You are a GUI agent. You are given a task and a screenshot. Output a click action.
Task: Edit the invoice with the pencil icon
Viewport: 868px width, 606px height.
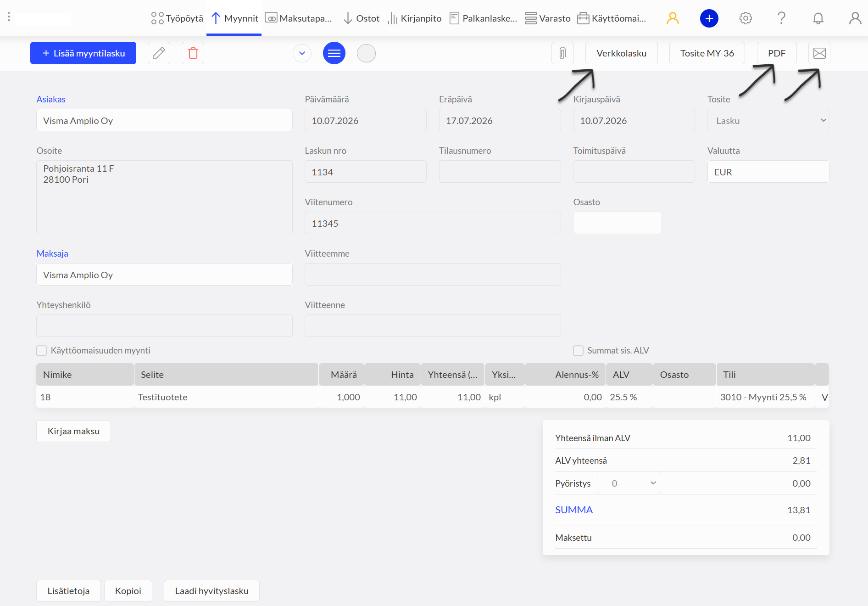159,53
